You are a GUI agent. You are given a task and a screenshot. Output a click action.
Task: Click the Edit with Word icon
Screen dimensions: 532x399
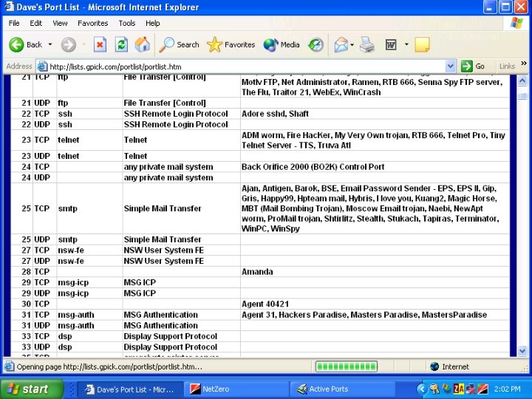391,45
